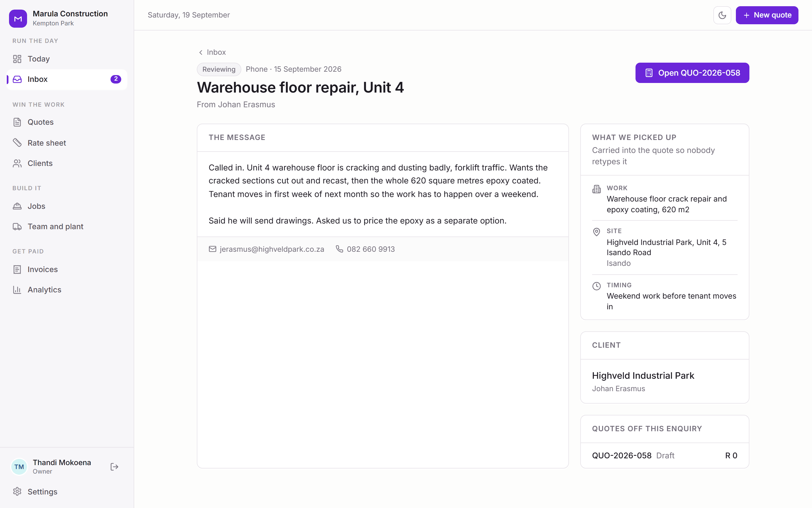View the Analytics page
Image resolution: width=812 pixels, height=508 pixels.
(x=67, y=290)
